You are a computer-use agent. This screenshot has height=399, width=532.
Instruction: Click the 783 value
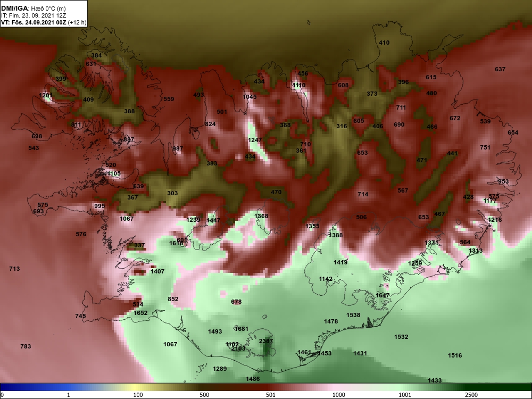26,346
